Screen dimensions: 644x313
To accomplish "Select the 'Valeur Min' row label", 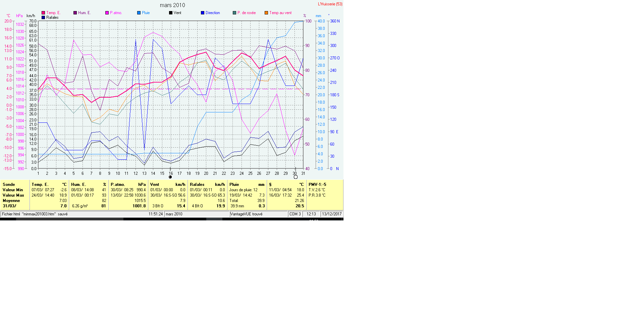I will point(13,190).
